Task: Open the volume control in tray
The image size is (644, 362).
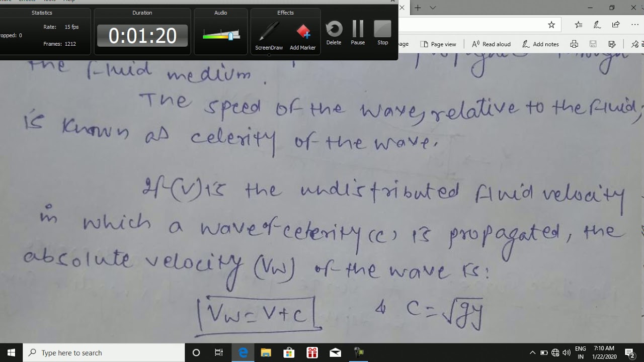Action: (567, 352)
